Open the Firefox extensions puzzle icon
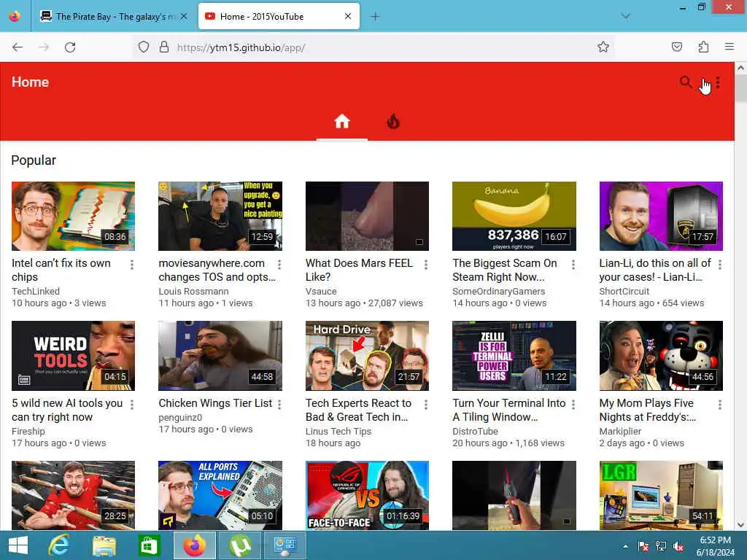Image resolution: width=747 pixels, height=560 pixels. pos(703,47)
